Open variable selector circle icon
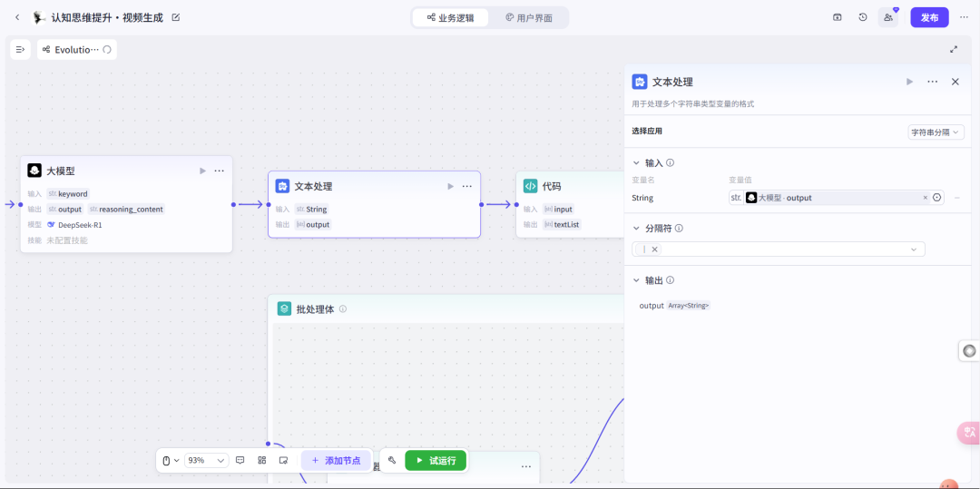The height and width of the screenshot is (489, 980). pos(936,198)
